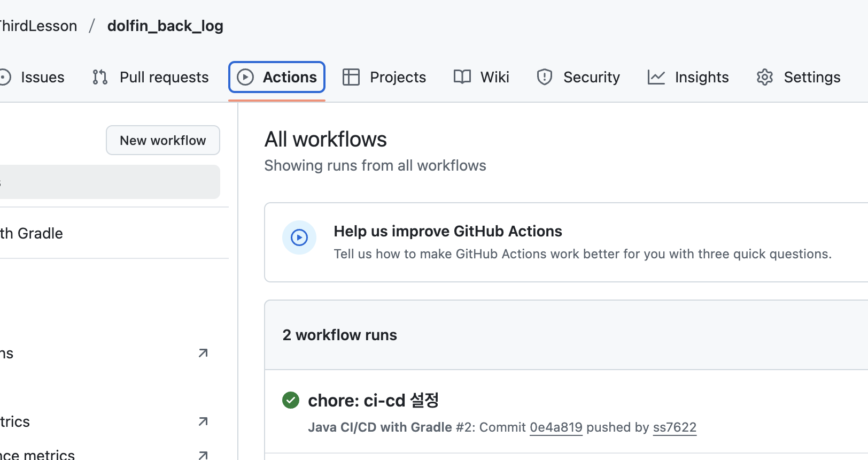This screenshot has width=868, height=460.
Task: Select the highlighted All workflows sidebar item
Action: (110, 182)
